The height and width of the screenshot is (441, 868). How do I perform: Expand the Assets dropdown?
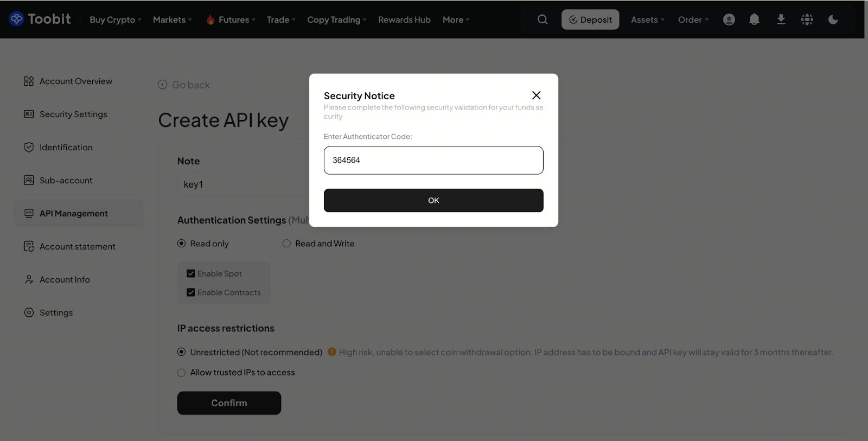[647, 20]
